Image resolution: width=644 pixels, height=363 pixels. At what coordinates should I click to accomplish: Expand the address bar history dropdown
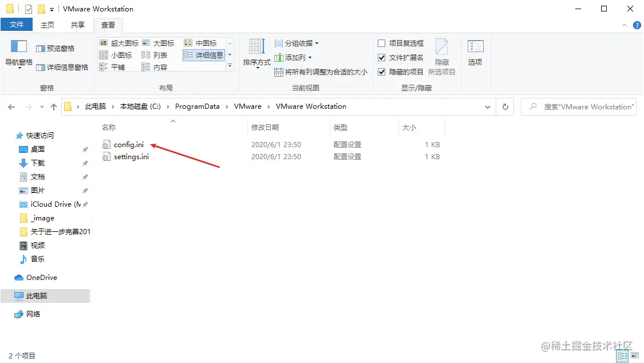[x=488, y=106]
